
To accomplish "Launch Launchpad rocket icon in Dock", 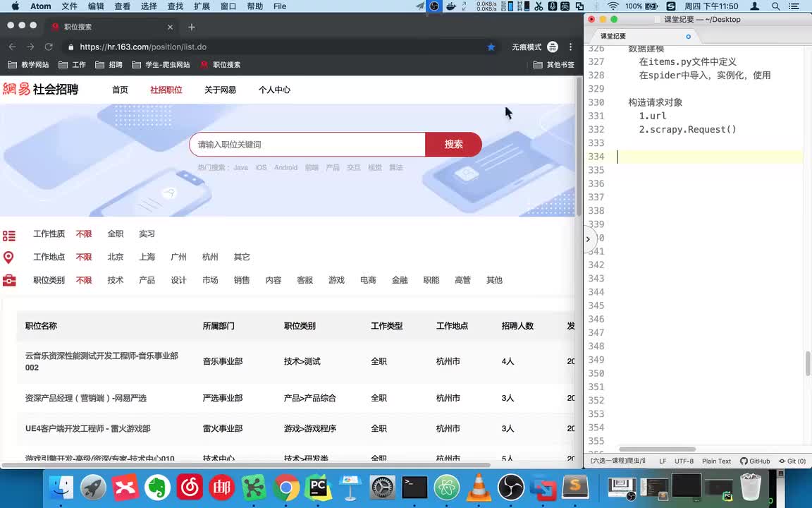I will (93, 488).
